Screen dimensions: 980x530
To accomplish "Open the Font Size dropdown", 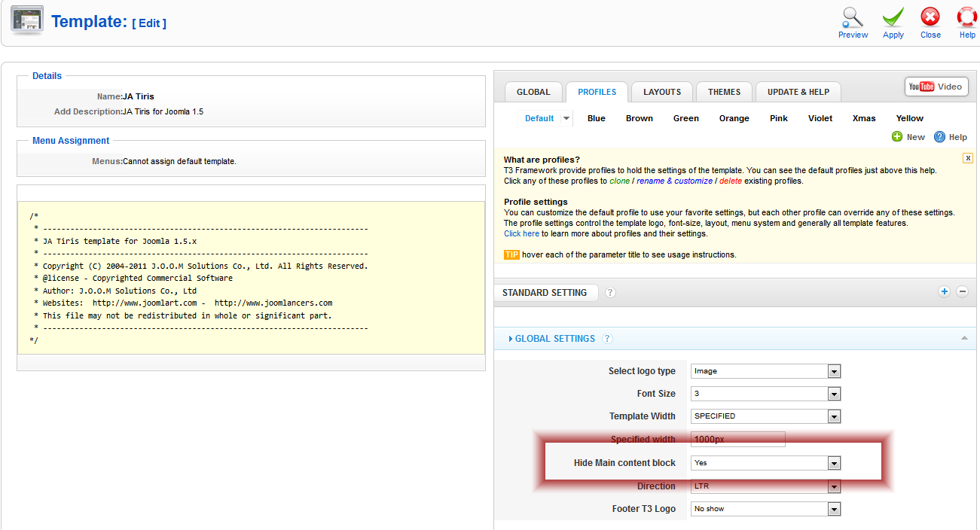I will pyautogui.click(x=765, y=394).
